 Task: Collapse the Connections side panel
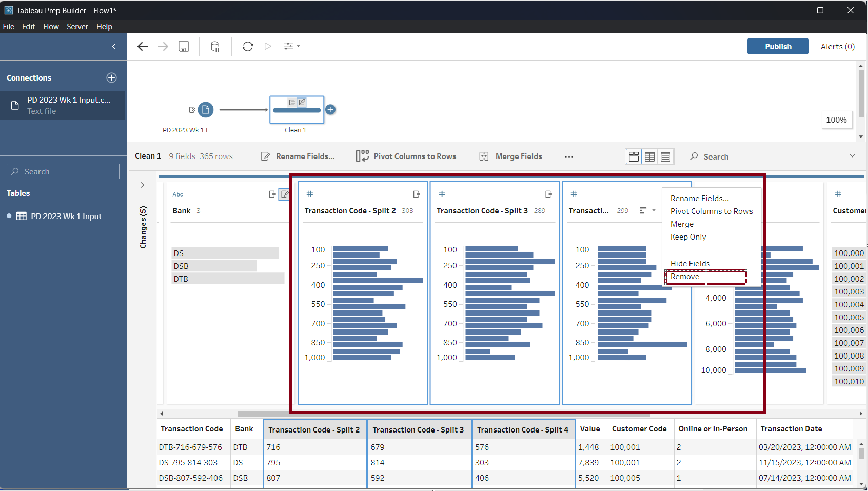pyautogui.click(x=114, y=47)
